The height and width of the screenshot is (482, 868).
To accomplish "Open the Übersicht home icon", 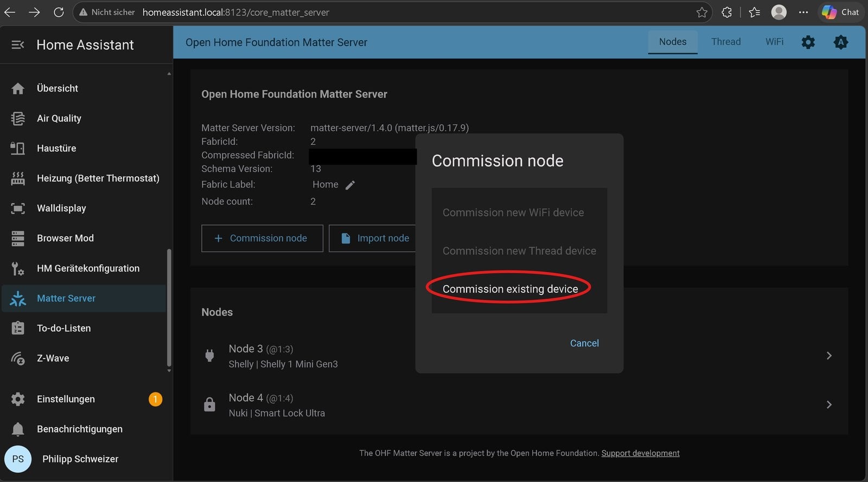I will [18, 88].
